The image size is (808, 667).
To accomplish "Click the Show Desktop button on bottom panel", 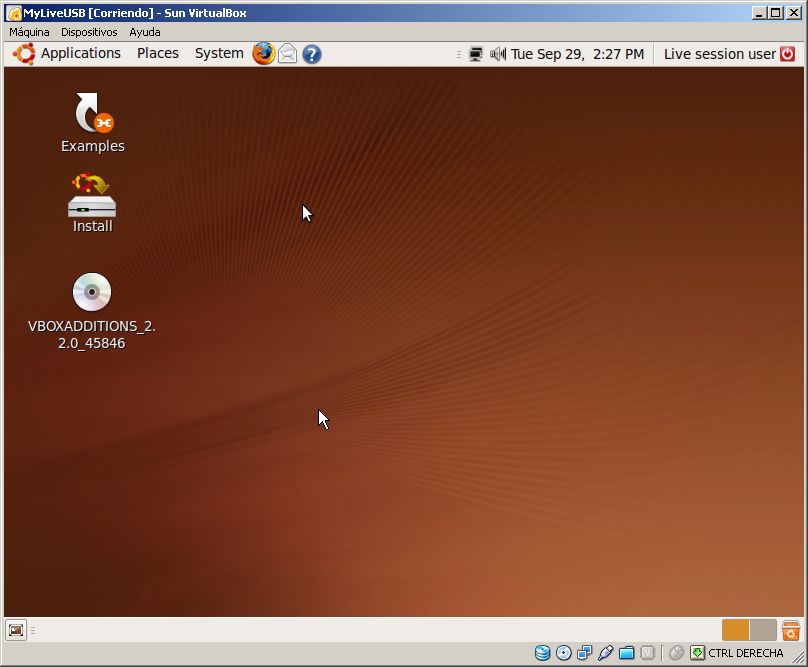I will 16,630.
